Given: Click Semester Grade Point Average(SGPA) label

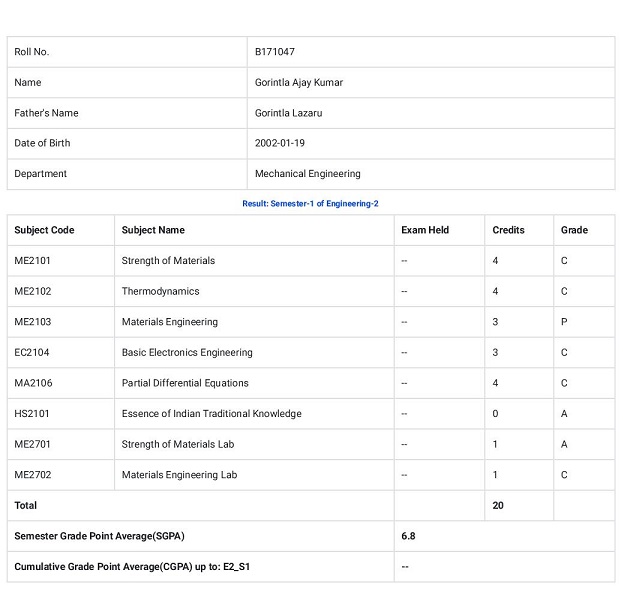Looking at the screenshot, I should point(99,536).
